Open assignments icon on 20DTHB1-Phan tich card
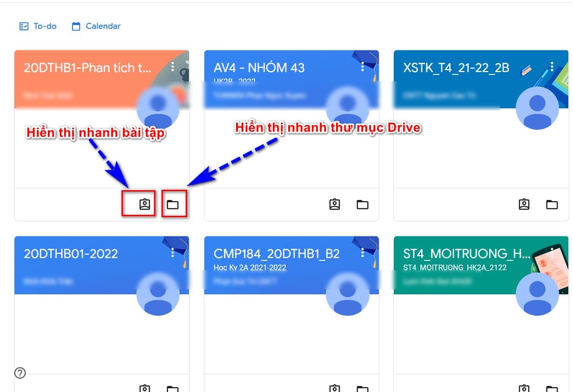The image size is (573, 392). pyautogui.click(x=145, y=204)
